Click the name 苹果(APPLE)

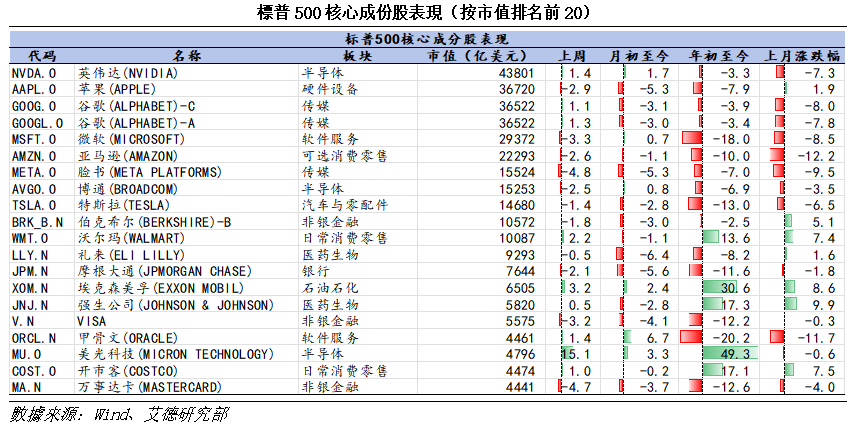pyautogui.click(x=117, y=89)
